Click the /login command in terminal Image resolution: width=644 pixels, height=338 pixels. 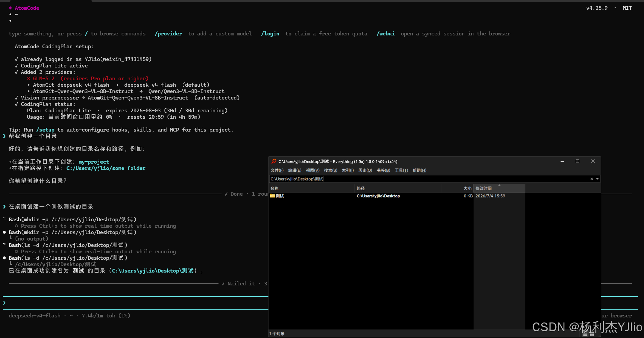(270, 34)
